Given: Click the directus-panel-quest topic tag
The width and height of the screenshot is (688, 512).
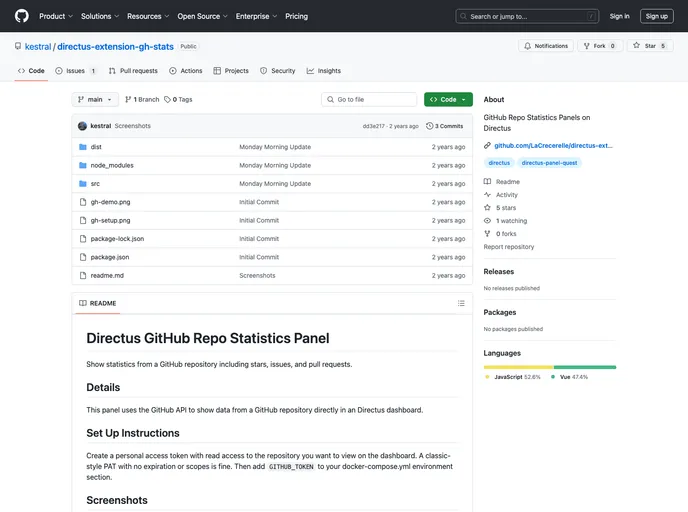Looking at the screenshot, I should tap(549, 163).
